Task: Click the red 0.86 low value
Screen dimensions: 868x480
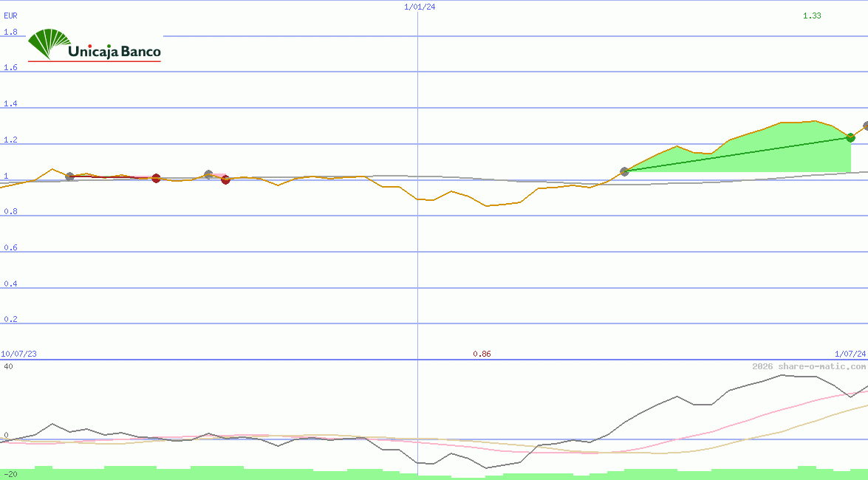Action: [482, 354]
